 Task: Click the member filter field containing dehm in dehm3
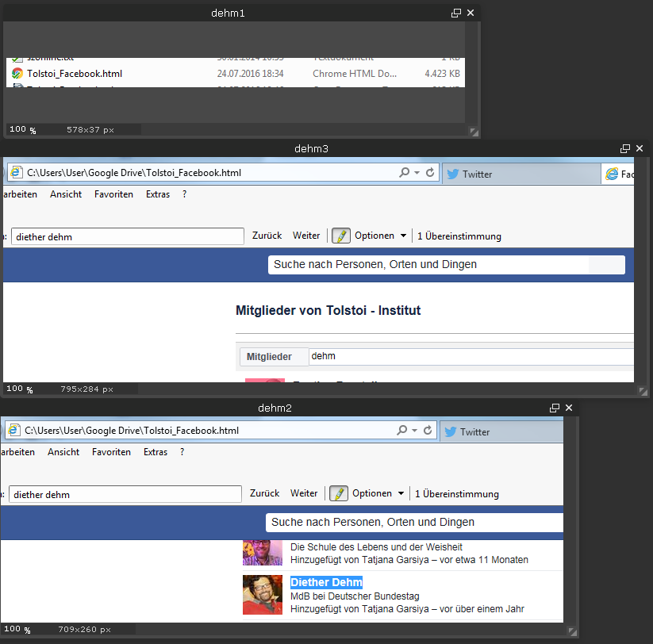pos(471,357)
